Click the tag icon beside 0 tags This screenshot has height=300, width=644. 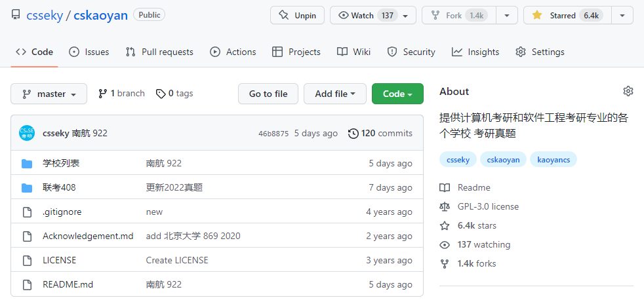pyautogui.click(x=161, y=94)
